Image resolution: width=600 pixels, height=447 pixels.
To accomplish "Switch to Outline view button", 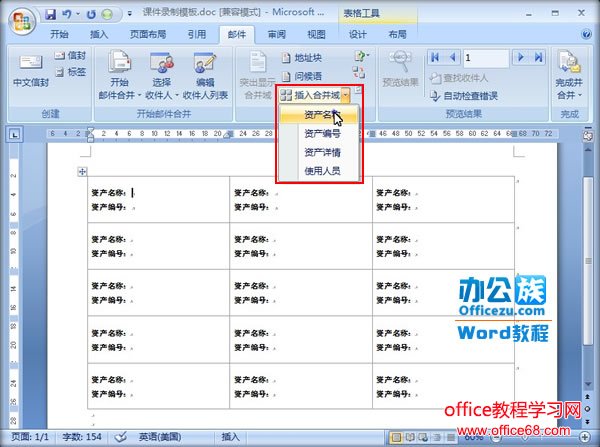I will (x=437, y=437).
